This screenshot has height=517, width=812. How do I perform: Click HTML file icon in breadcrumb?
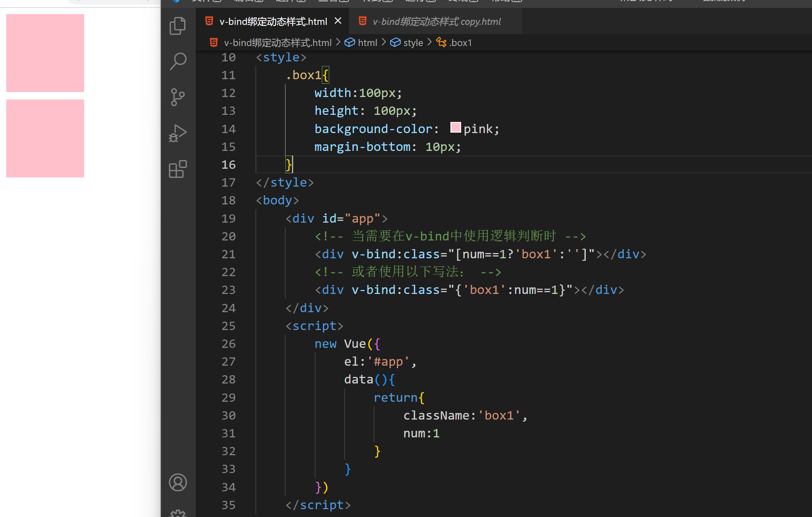click(214, 42)
